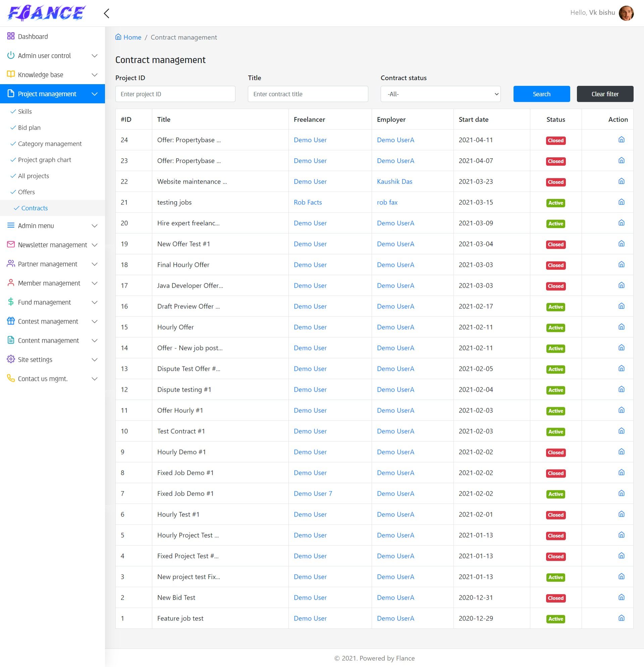The image size is (644, 667).
Task: Click the Clear filter button
Action: [604, 94]
